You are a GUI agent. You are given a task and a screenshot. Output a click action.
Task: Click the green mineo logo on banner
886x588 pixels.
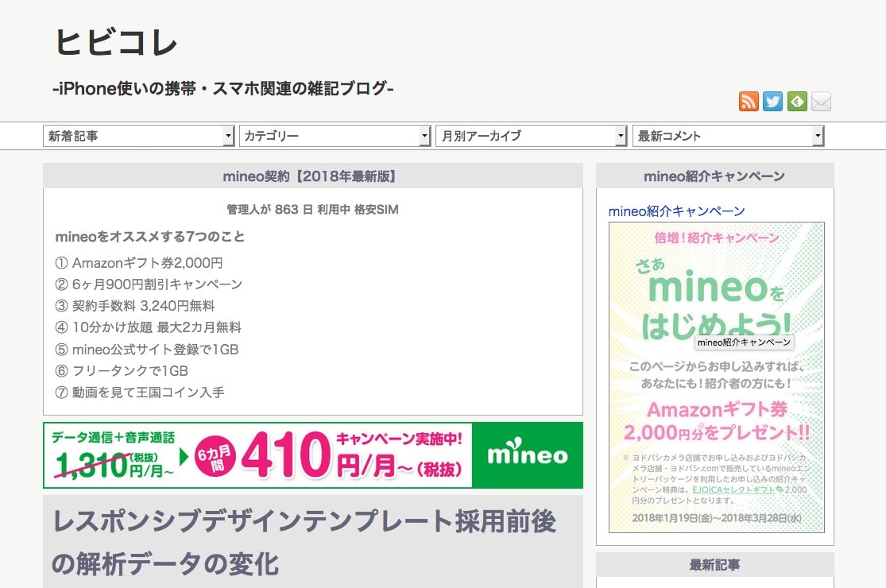(527, 455)
